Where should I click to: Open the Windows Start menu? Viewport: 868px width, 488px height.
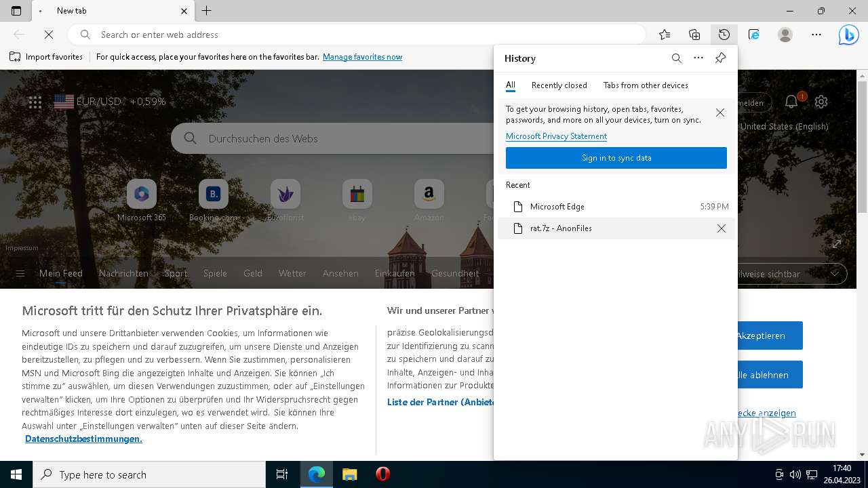pos(16,474)
